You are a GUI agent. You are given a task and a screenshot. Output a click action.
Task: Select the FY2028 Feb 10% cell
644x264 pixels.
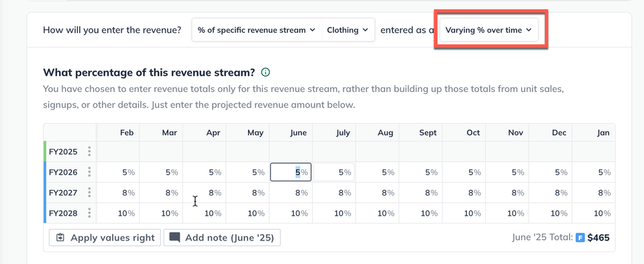click(x=118, y=213)
